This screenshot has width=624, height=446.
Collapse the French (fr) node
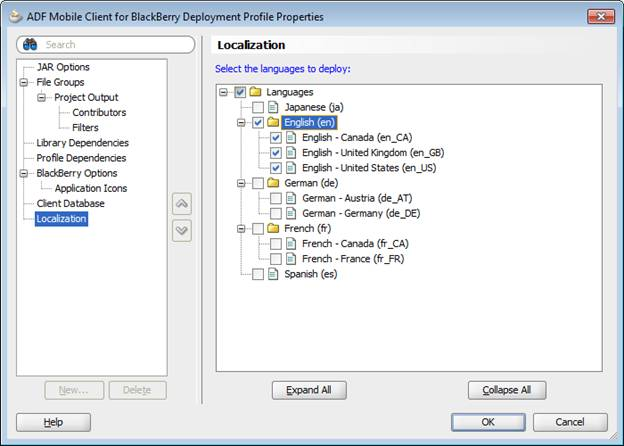click(241, 229)
